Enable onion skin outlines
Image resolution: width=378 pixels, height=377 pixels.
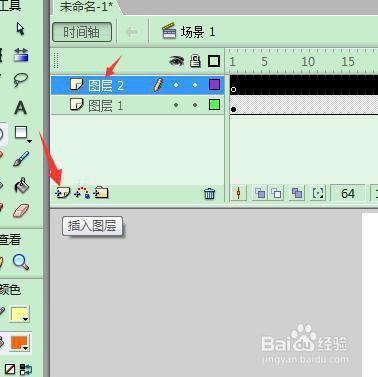point(276,193)
